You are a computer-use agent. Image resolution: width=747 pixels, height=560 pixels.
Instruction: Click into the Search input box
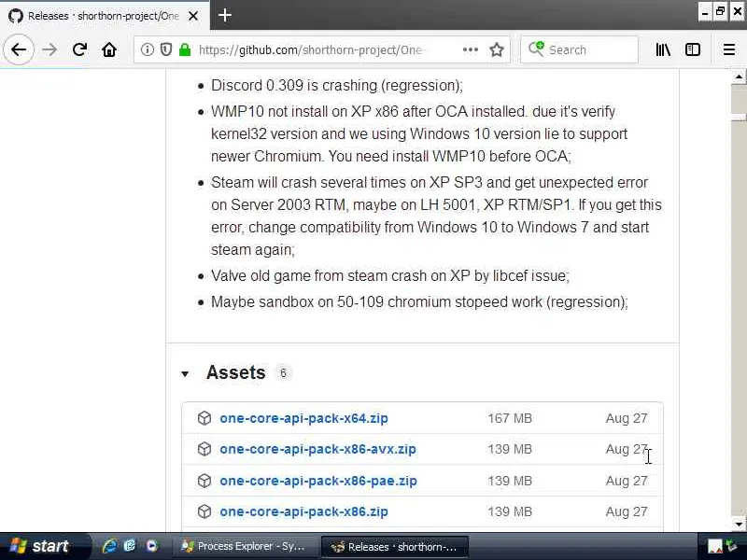(588, 50)
